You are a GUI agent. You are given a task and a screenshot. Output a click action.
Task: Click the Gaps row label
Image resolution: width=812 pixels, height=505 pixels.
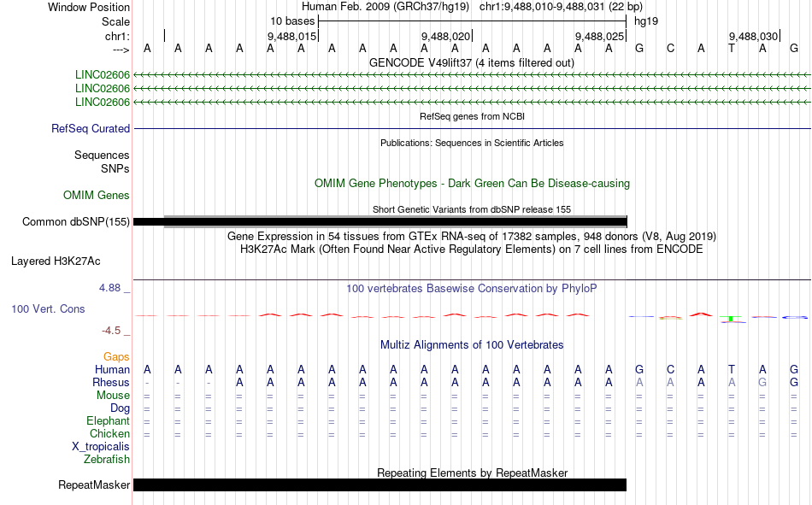pyautogui.click(x=116, y=357)
